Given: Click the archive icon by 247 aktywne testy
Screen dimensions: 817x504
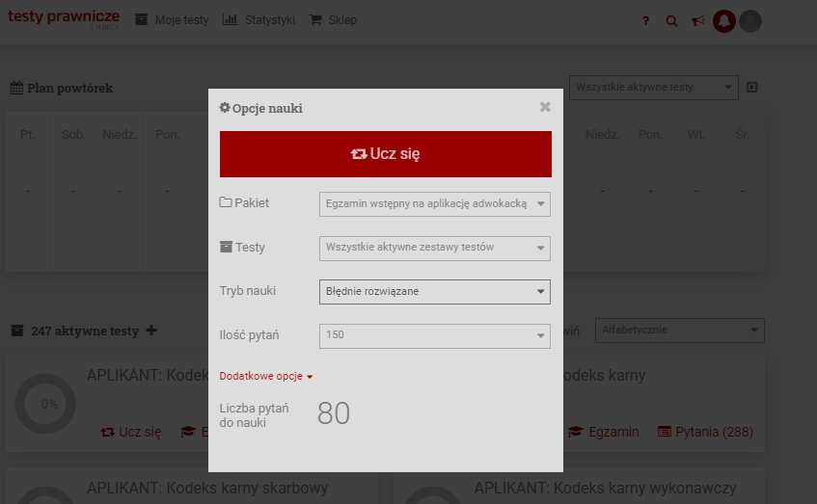Looking at the screenshot, I should tap(17, 331).
